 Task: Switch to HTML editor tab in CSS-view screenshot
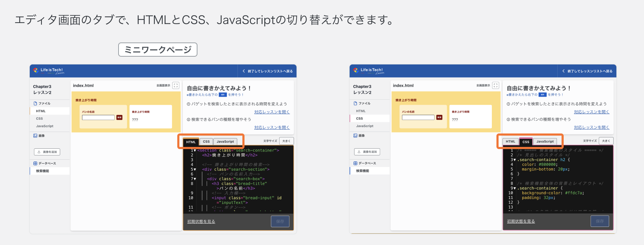[511, 142]
